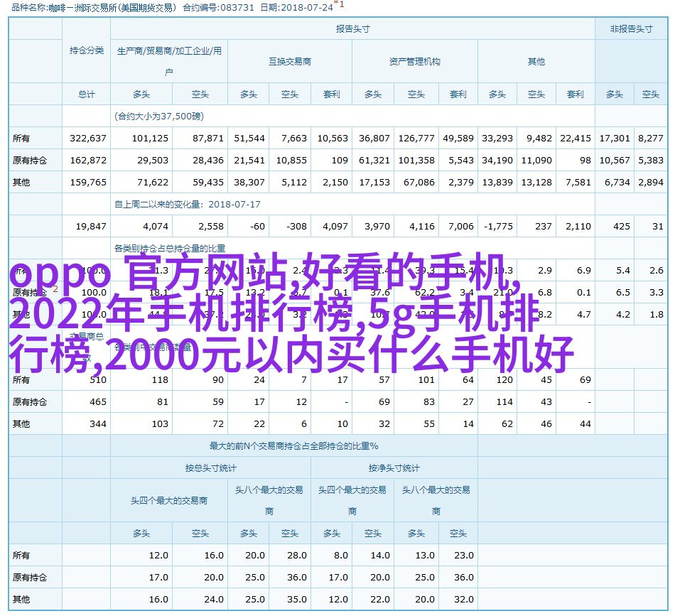Viewport: 675px width, 616px height.
Task: Click the 各类别持仓占总持仓量的比重 section label
Action: pos(170,249)
